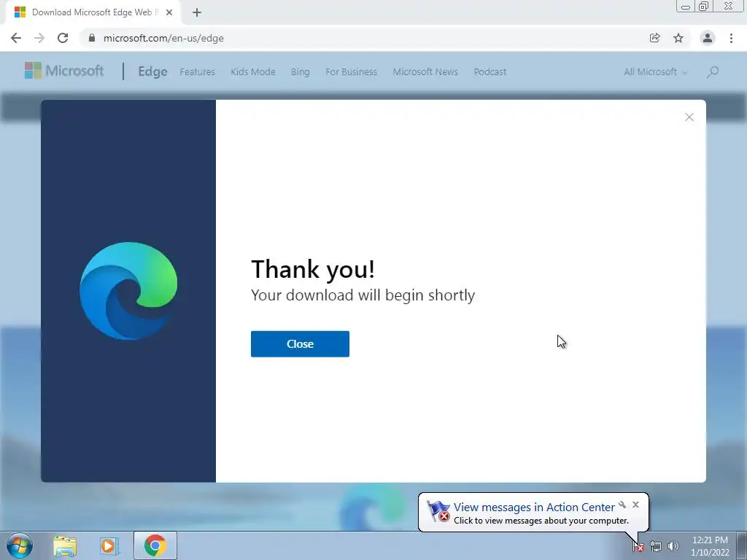Open the Chrome profile avatar icon
Image resolution: width=747 pixels, height=560 pixels.
[708, 38]
